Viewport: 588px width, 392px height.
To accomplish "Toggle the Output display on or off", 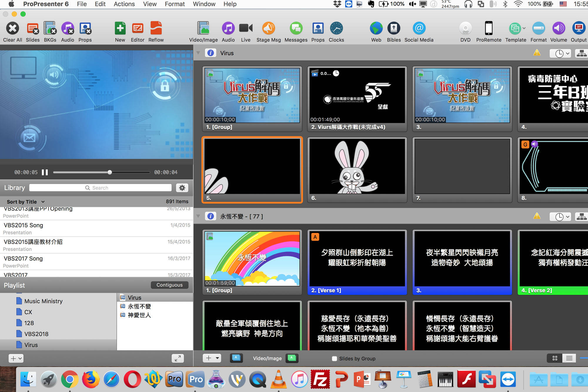I will click(x=578, y=29).
